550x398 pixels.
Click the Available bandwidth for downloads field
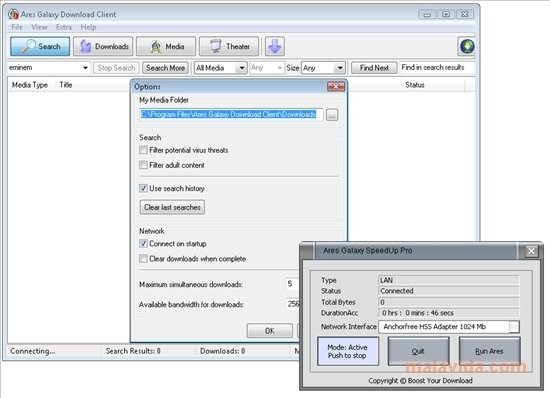click(x=293, y=304)
